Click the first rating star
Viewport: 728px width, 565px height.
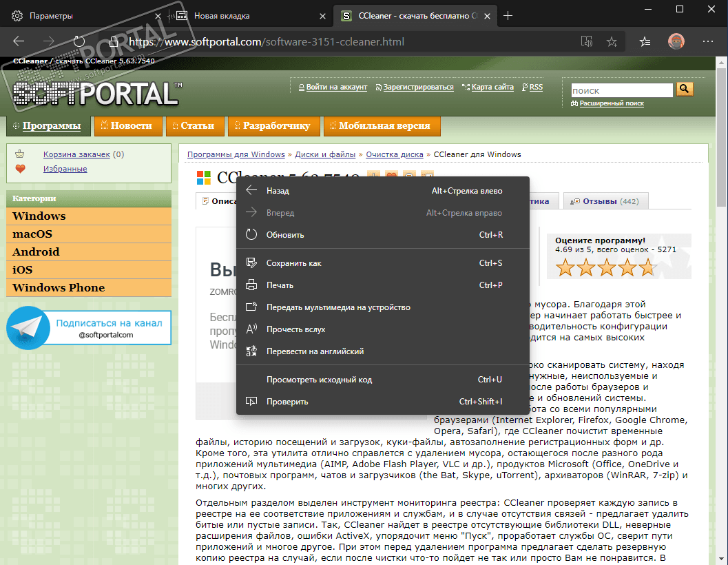click(565, 267)
